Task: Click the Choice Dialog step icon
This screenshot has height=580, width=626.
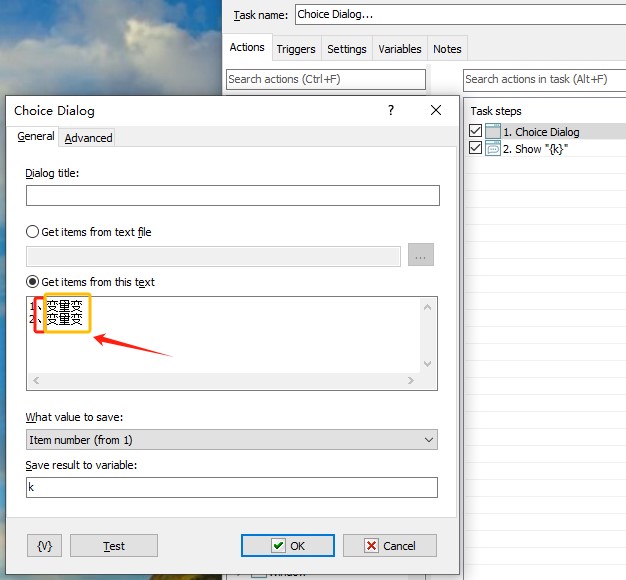Action: [492, 131]
